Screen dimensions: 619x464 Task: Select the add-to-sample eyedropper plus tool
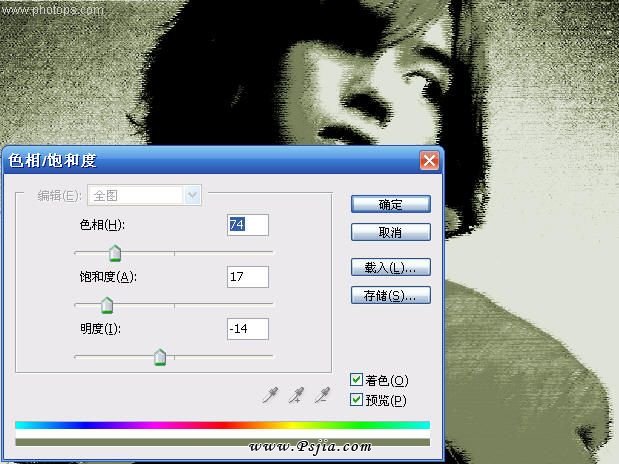296,394
